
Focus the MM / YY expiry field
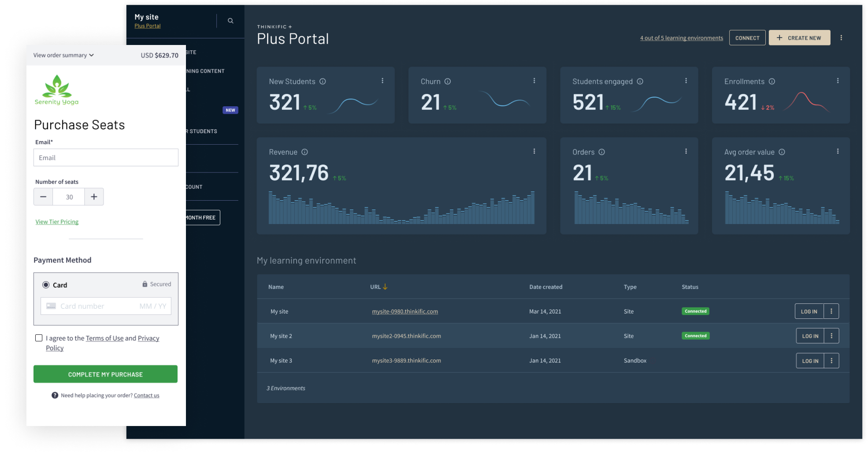tap(153, 306)
